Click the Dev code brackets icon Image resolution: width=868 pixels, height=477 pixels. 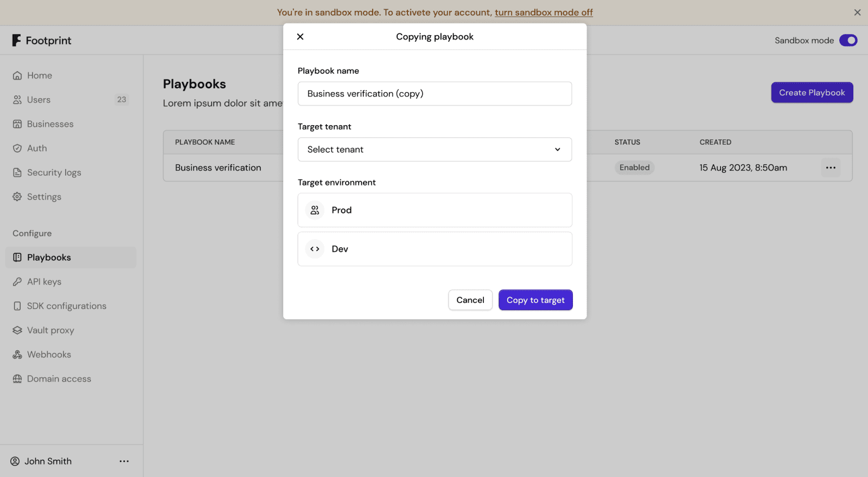pos(315,249)
